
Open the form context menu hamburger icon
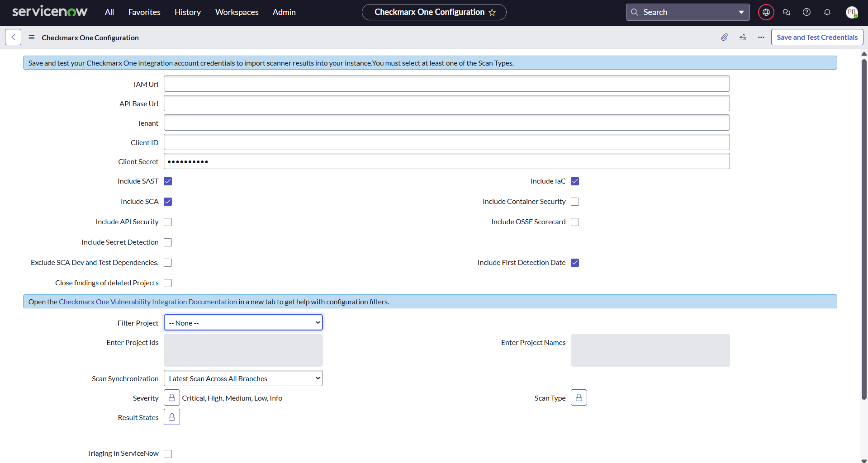coord(32,37)
